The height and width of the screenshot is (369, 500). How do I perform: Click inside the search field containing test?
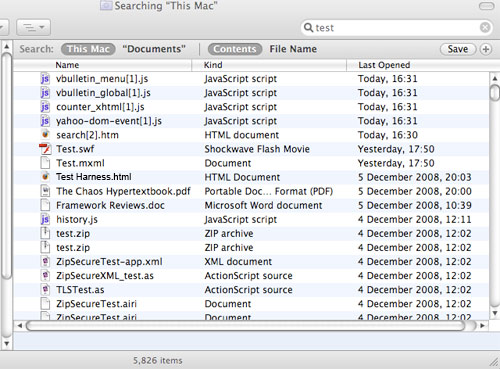[397, 28]
